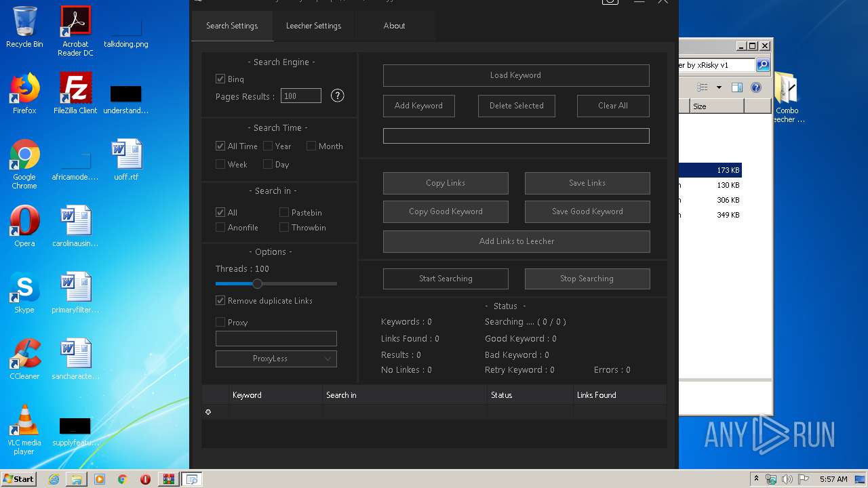Open Windows Explorer taskbar icon
Image resolution: width=868 pixels, height=488 pixels.
pyautogui.click(x=77, y=479)
